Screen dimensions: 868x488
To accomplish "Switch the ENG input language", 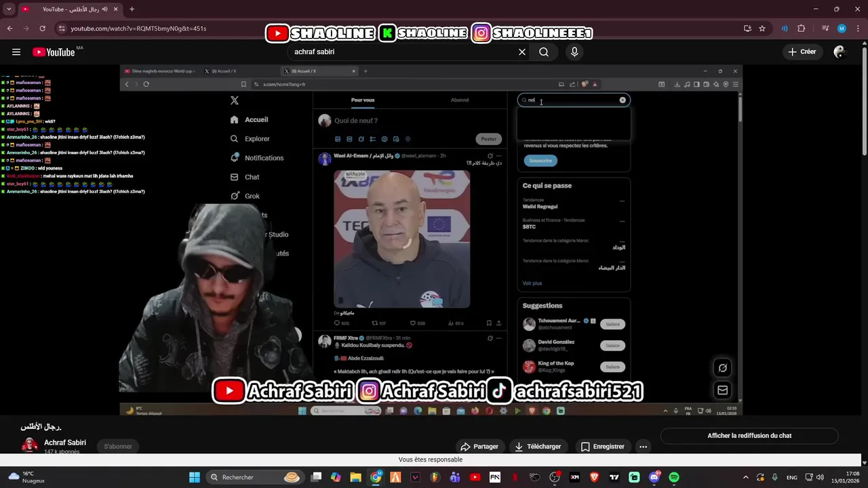I will (x=792, y=477).
